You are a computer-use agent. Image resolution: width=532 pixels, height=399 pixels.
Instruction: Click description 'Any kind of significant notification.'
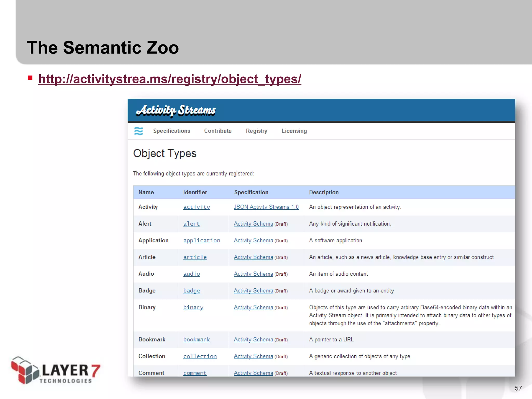pyautogui.click(x=350, y=224)
